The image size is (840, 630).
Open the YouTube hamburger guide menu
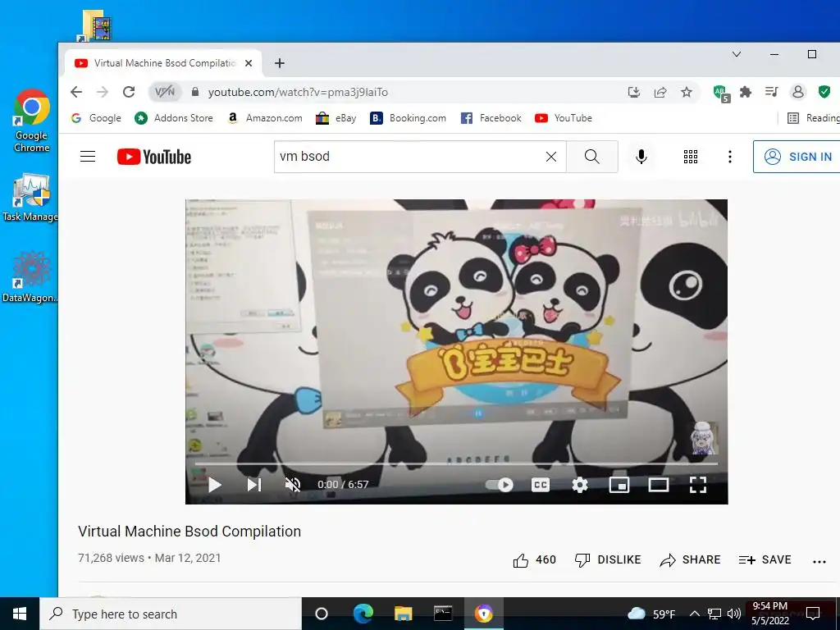[88, 157]
